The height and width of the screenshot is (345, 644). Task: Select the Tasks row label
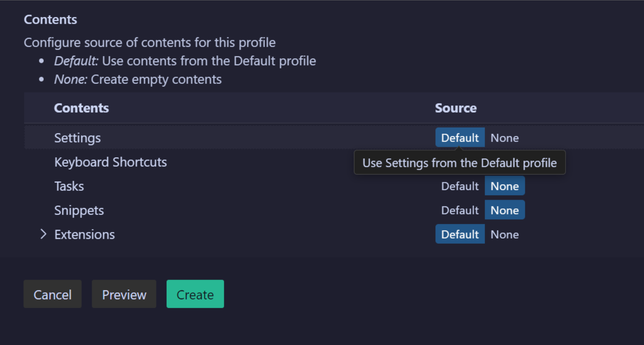click(69, 186)
